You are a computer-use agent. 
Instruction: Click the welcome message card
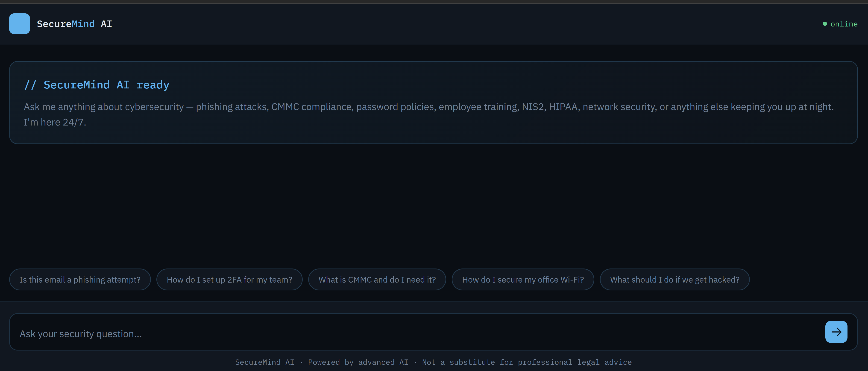click(434, 102)
